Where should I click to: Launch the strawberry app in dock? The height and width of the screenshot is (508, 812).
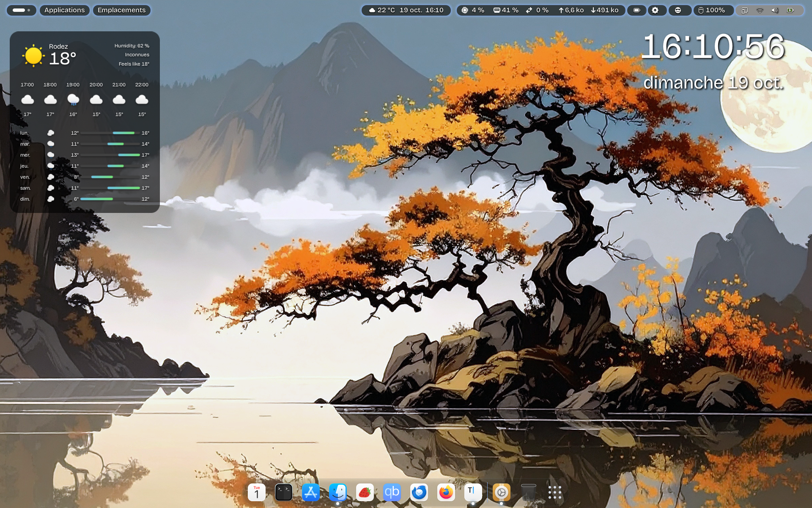(x=365, y=492)
